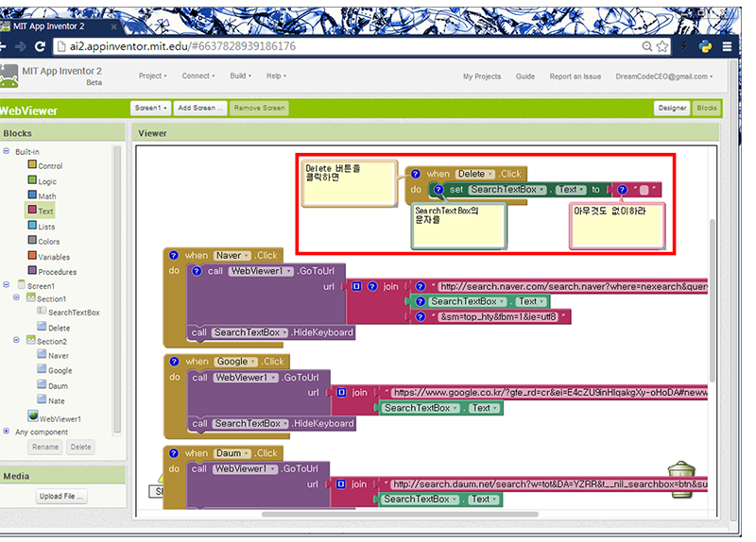756x542 pixels.
Task: Click the trash can in the viewer
Action: 681,480
